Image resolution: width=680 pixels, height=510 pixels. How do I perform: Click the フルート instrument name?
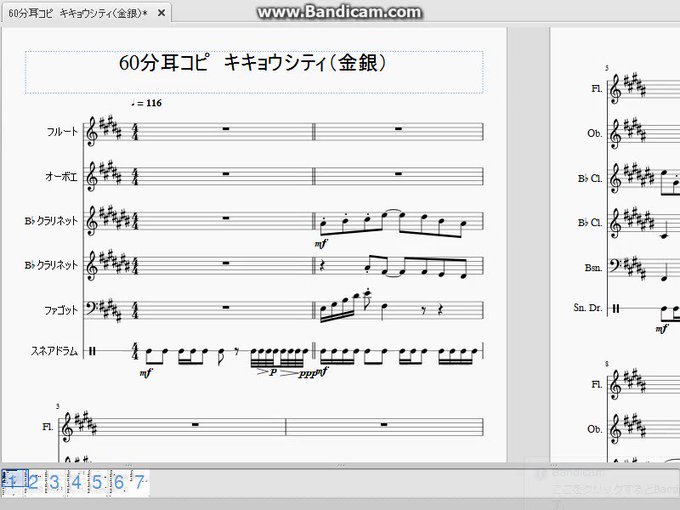click(62, 131)
